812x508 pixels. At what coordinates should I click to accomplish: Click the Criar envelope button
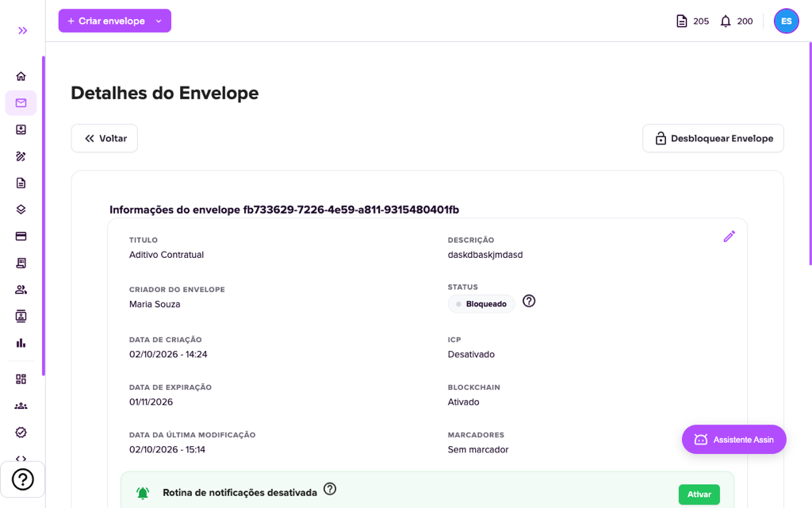[107, 21]
